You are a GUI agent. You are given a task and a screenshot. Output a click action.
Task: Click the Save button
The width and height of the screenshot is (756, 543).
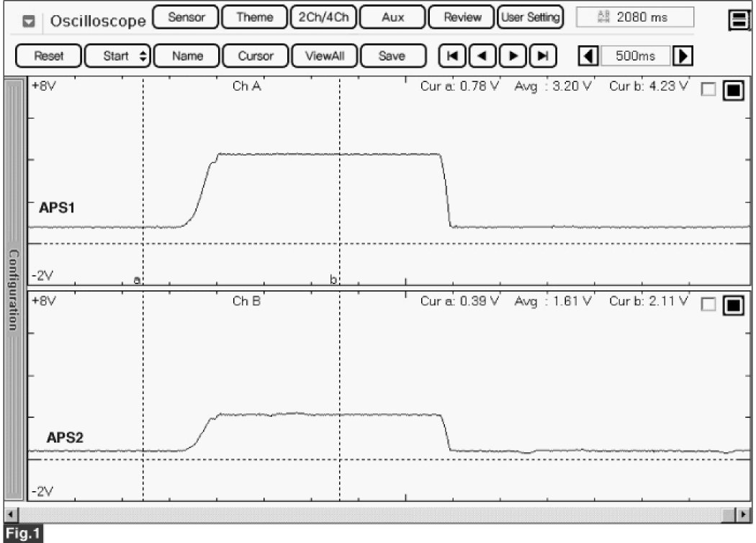coord(391,55)
